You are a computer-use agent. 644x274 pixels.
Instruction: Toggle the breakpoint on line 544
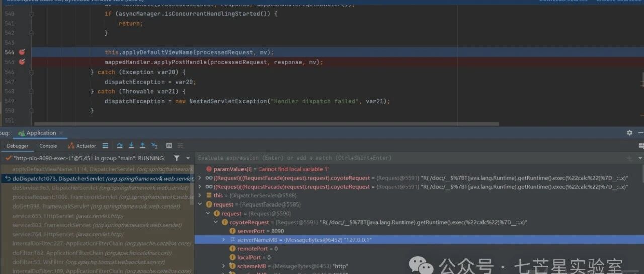(x=22, y=52)
